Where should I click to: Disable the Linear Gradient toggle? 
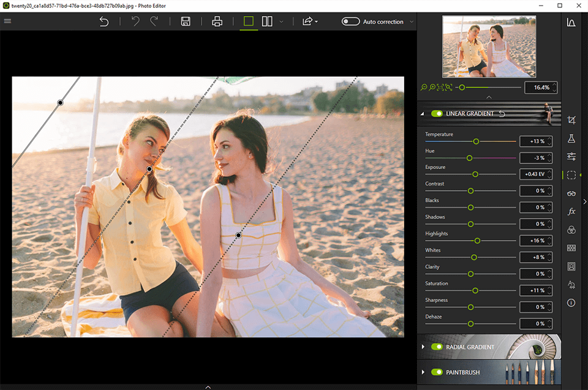tap(437, 114)
